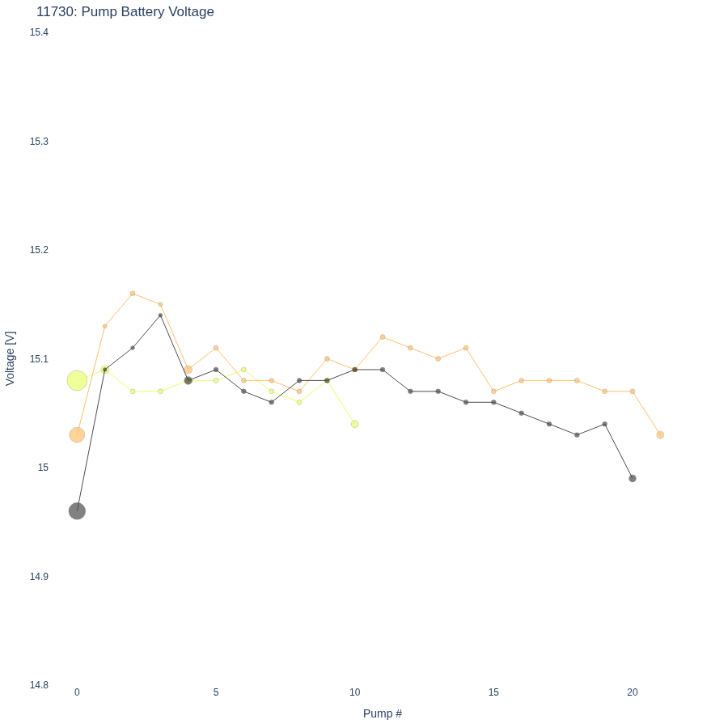Click the orange peak point at pump 2
Viewport: 728px width, 728px height.
[133, 294]
